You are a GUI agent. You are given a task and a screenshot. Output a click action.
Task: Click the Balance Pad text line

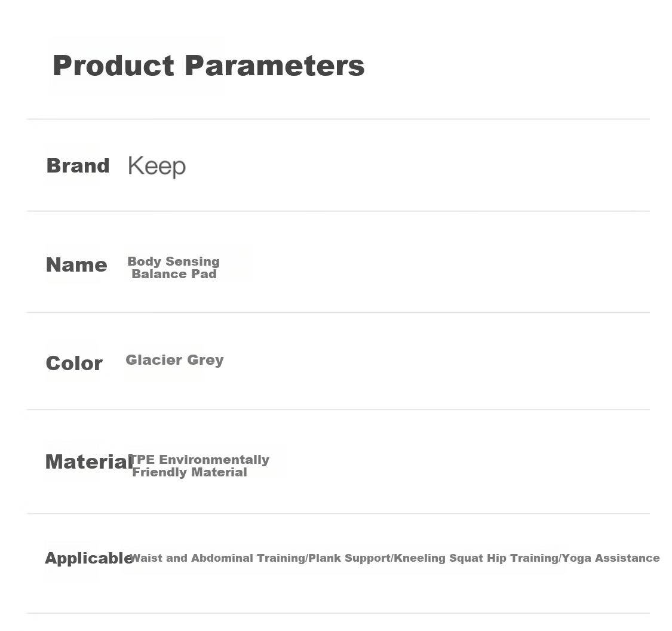coord(174,274)
